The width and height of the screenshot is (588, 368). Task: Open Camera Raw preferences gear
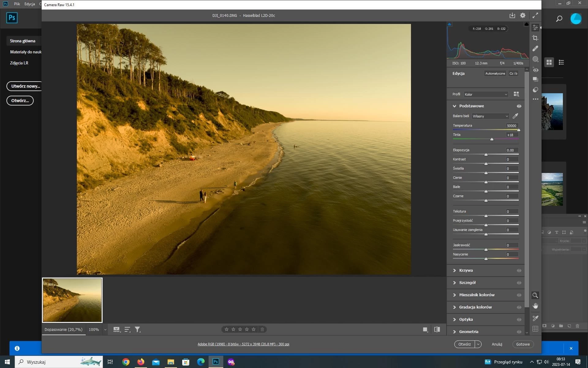tap(523, 15)
